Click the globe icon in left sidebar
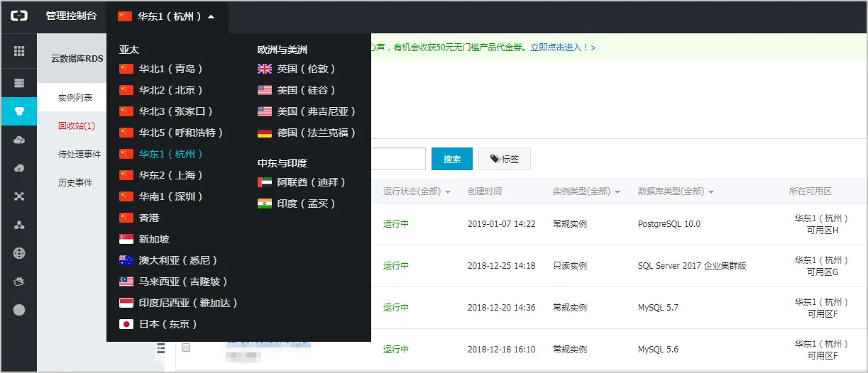868x373 pixels. (x=19, y=253)
